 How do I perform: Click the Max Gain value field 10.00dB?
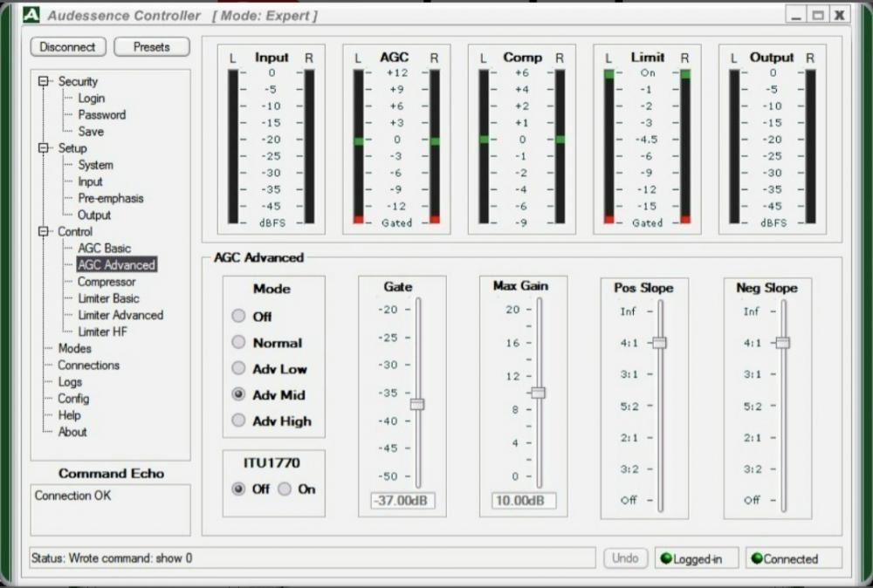click(x=523, y=501)
